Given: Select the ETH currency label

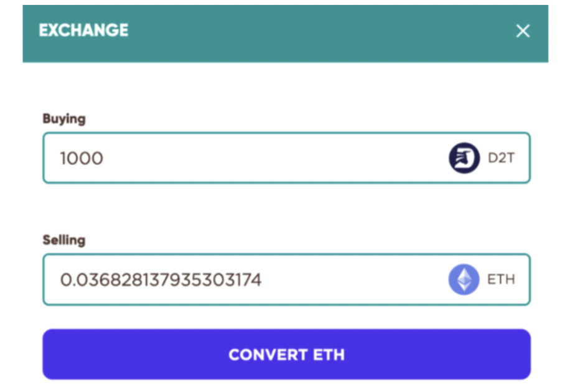Looking at the screenshot, I should [x=501, y=279].
